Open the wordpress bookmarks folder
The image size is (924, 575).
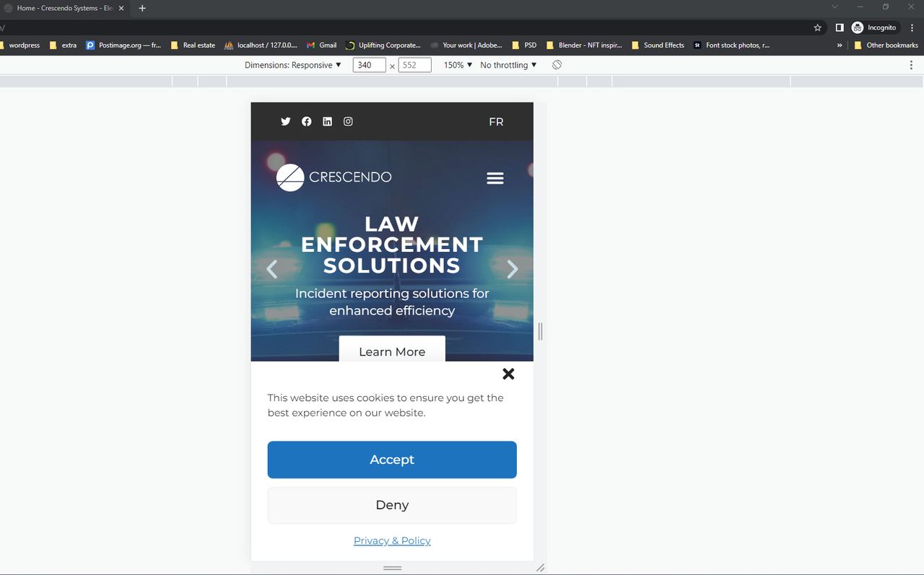(x=20, y=45)
